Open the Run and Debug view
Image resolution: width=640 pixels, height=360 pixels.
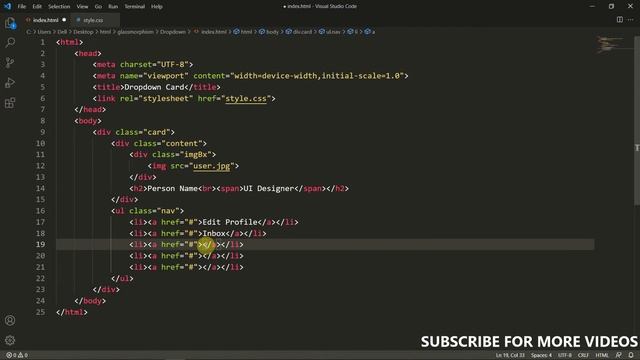(x=10, y=82)
